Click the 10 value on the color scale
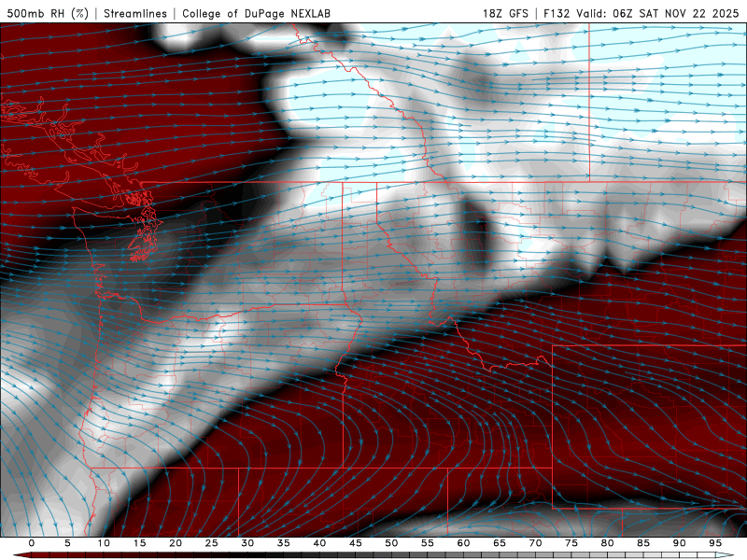 104,543
